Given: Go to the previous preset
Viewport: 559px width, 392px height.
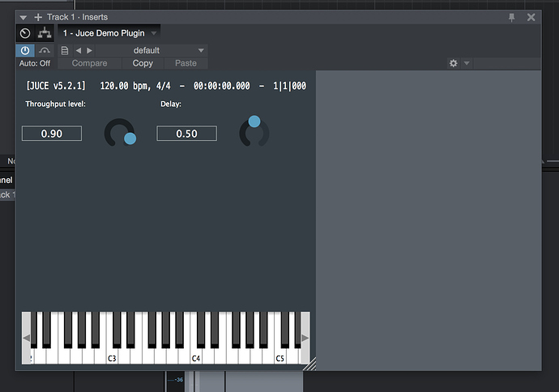Looking at the screenshot, I should coord(79,50).
